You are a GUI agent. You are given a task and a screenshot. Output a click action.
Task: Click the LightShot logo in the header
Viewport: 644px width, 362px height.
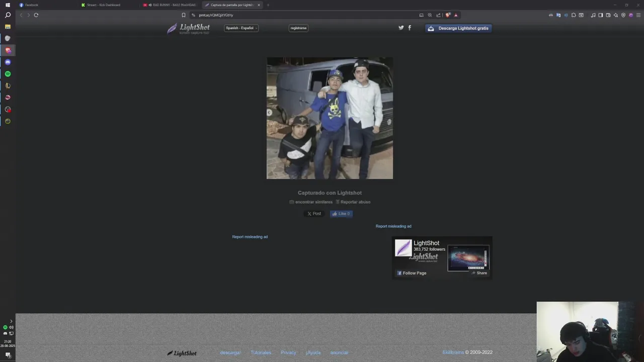click(x=188, y=29)
